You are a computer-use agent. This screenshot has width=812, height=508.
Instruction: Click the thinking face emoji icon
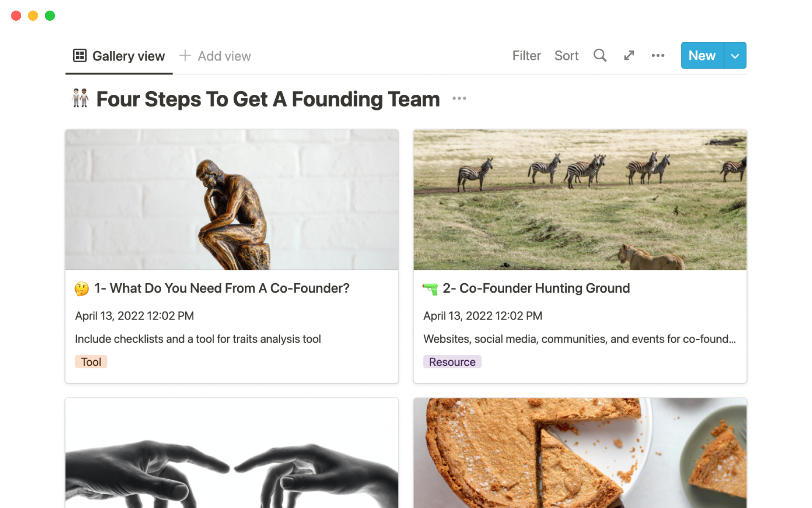point(82,289)
